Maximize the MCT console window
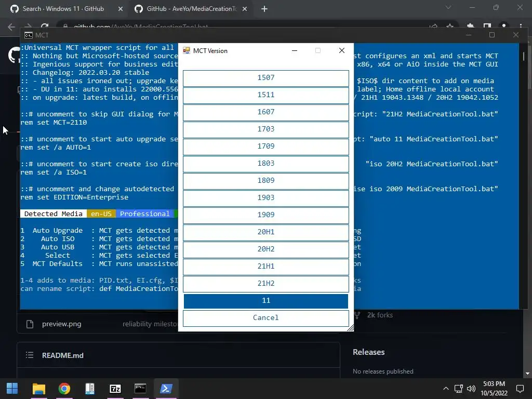The height and width of the screenshot is (399, 532). click(492, 35)
